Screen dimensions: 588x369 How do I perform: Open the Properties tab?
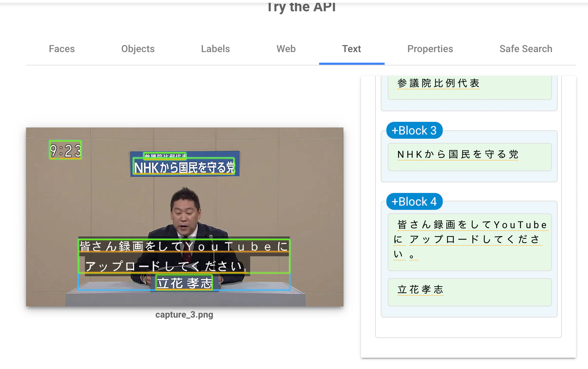tap(430, 49)
